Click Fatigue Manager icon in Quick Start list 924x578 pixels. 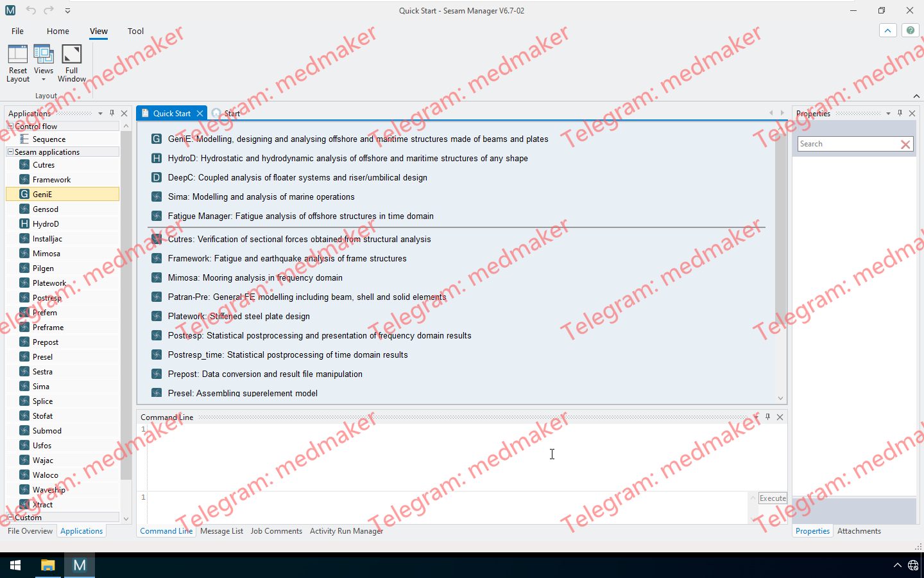pos(156,216)
